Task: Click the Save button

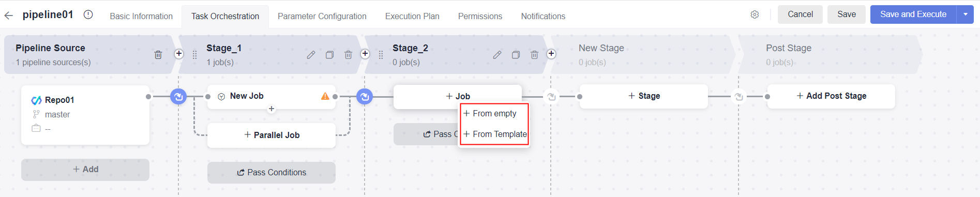Action: 847,14
